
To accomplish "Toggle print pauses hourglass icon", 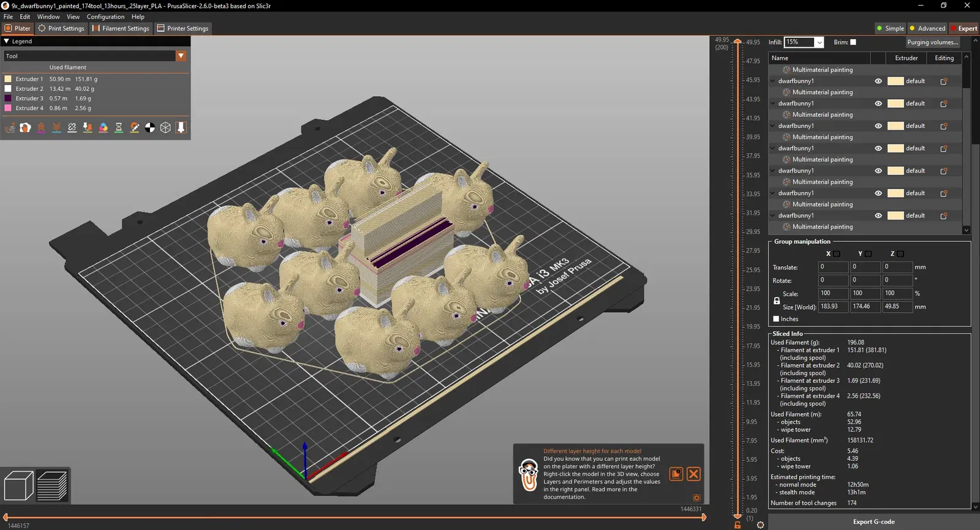I will click(x=119, y=127).
